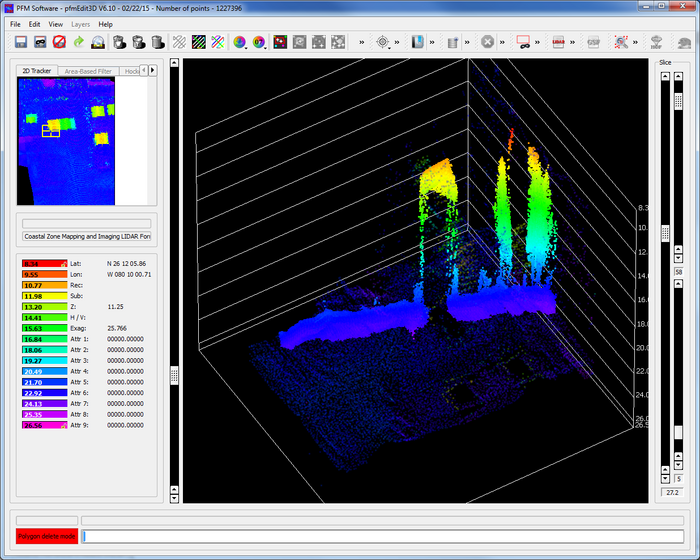Image resolution: width=700 pixels, height=560 pixels.
Task: Click the crosshair target toolbar icon
Action: [x=382, y=42]
